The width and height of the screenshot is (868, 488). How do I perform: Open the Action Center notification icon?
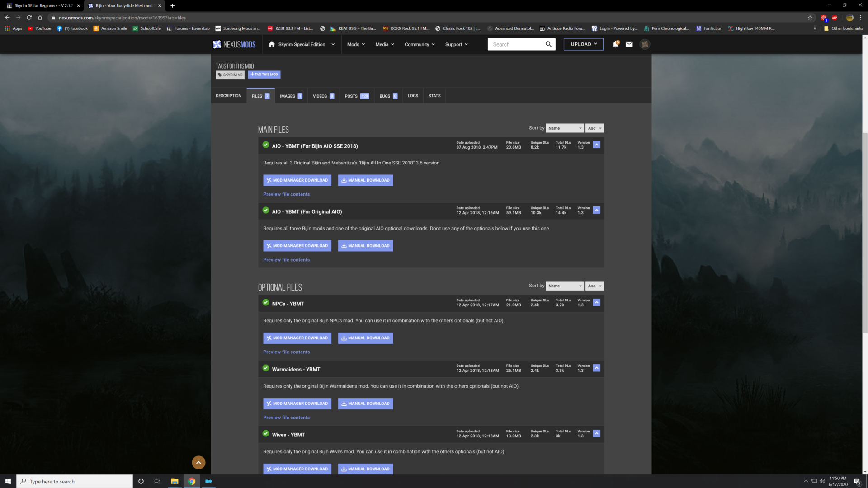point(857,481)
